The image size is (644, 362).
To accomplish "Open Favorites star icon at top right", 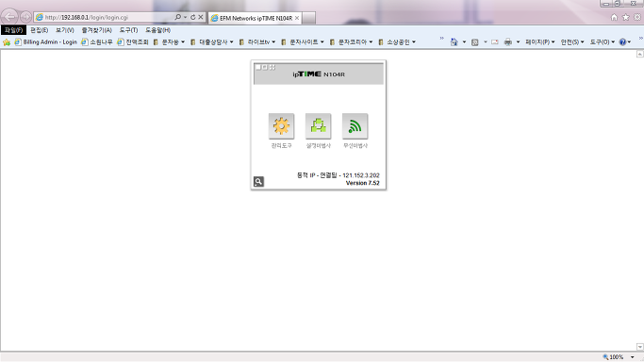I will [x=625, y=17].
